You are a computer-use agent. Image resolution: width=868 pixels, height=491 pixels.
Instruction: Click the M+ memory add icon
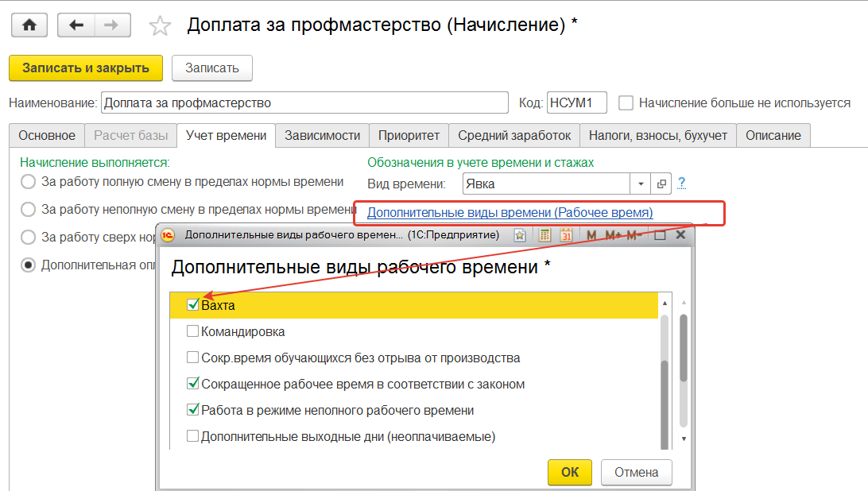pos(613,235)
